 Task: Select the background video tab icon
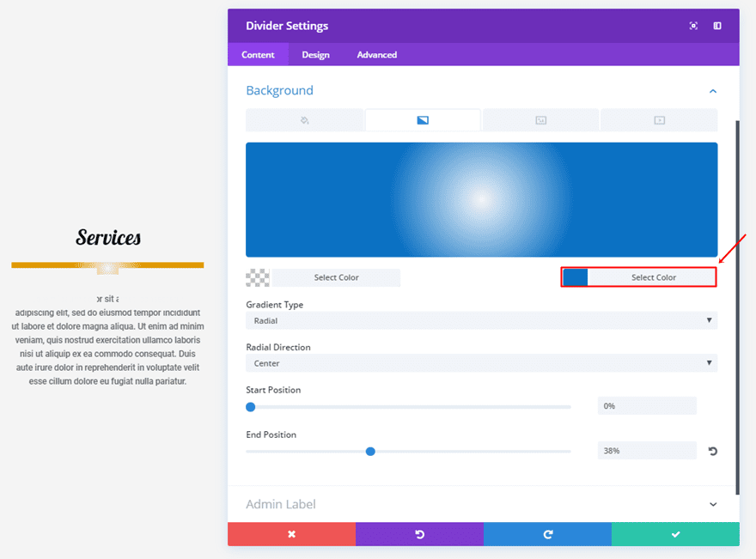point(659,120)
